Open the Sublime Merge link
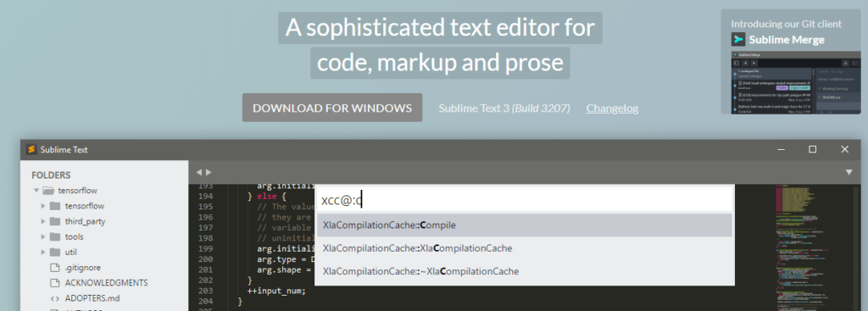The image size is (868, 311). [787, 40]
